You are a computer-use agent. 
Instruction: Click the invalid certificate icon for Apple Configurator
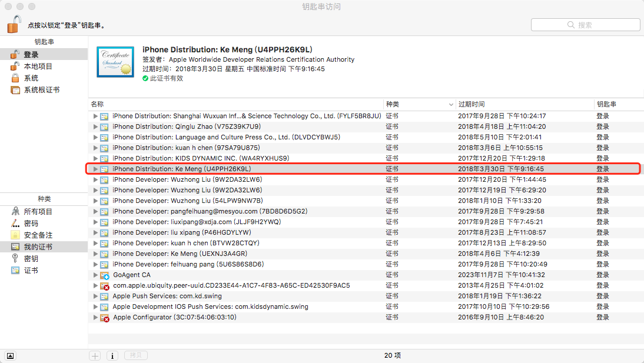[105, 318]
